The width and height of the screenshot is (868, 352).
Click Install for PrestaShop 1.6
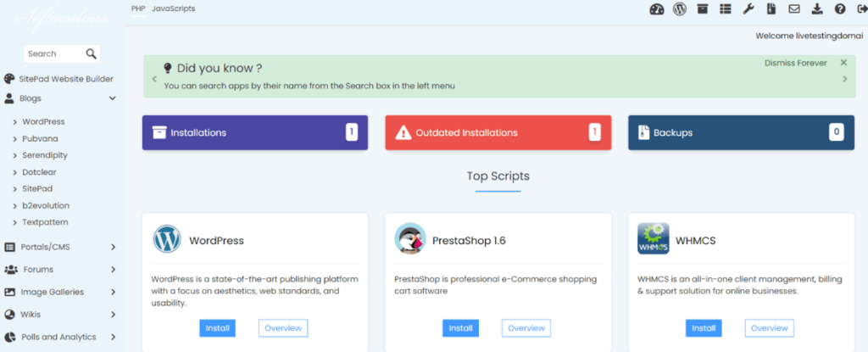pyautogui.click(x=460, y=328)
